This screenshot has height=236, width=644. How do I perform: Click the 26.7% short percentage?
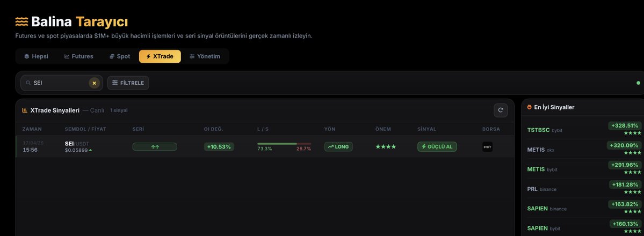[x=304, y=149]
